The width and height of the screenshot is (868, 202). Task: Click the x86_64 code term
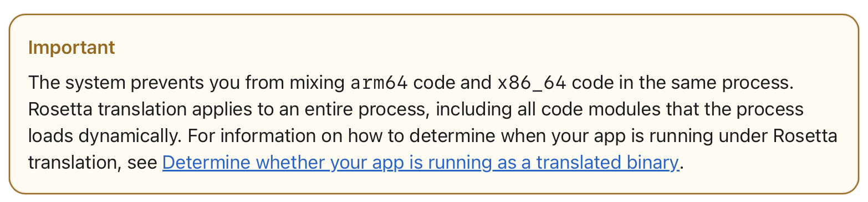(x=532, y=83)
